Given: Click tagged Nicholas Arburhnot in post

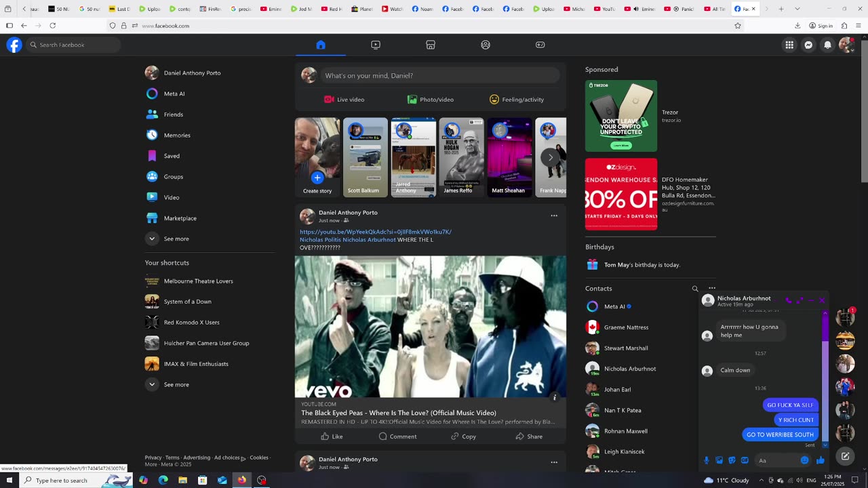Looking at the screenshot, I should 369,240.
